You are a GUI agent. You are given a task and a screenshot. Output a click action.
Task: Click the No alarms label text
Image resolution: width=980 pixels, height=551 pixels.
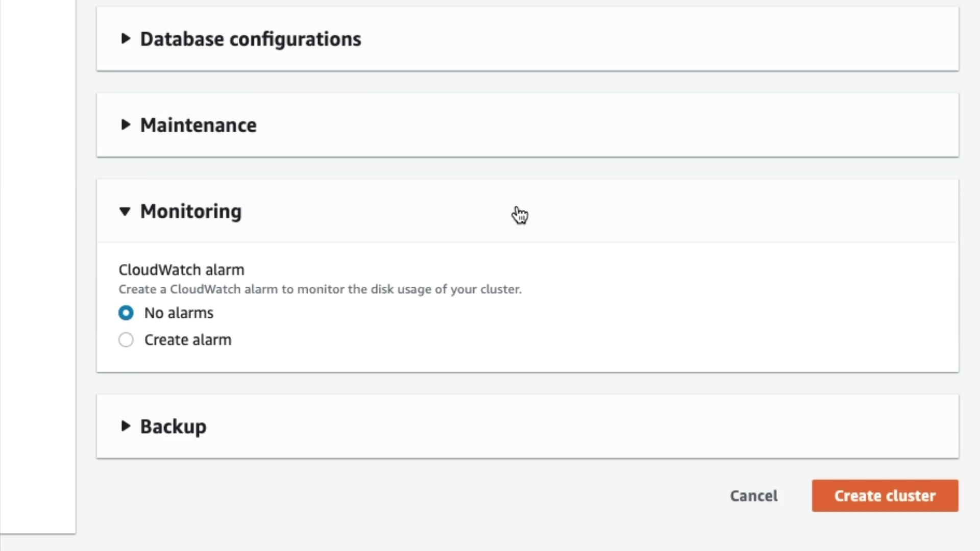(179, 313)
